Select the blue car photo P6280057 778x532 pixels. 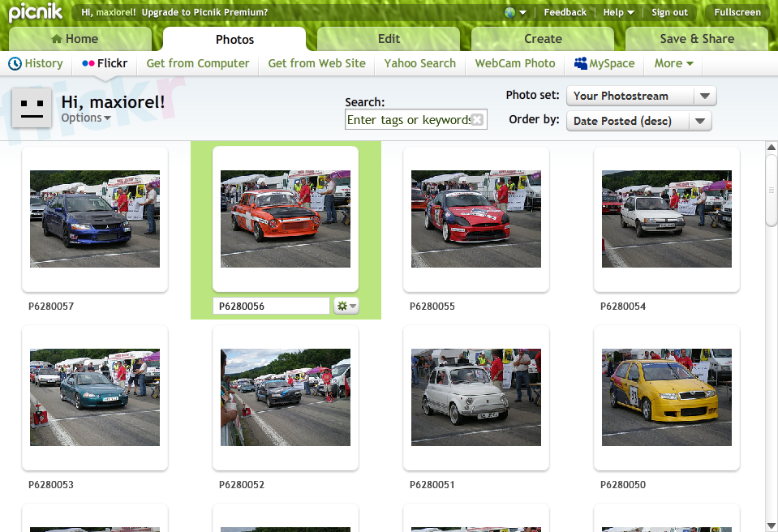(95, 219)
